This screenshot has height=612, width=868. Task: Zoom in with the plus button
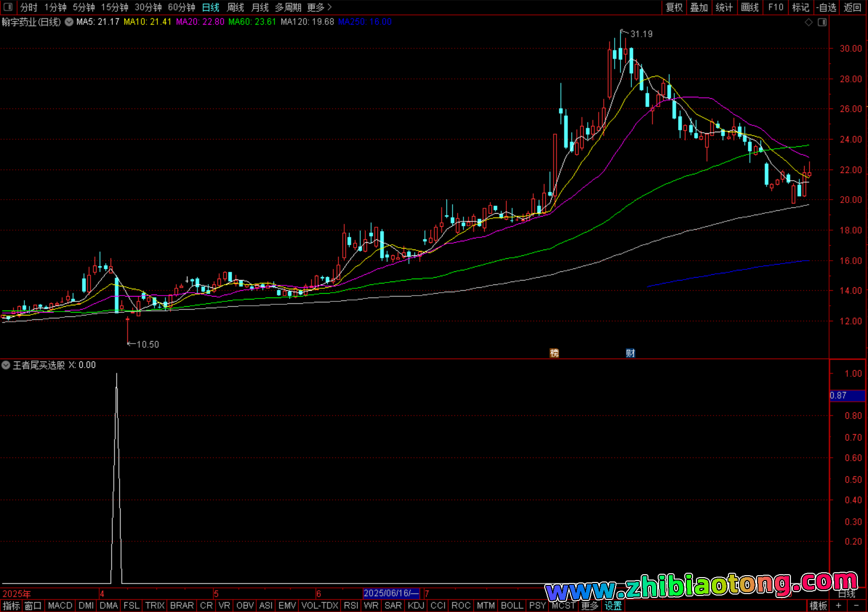coord(838,606)
